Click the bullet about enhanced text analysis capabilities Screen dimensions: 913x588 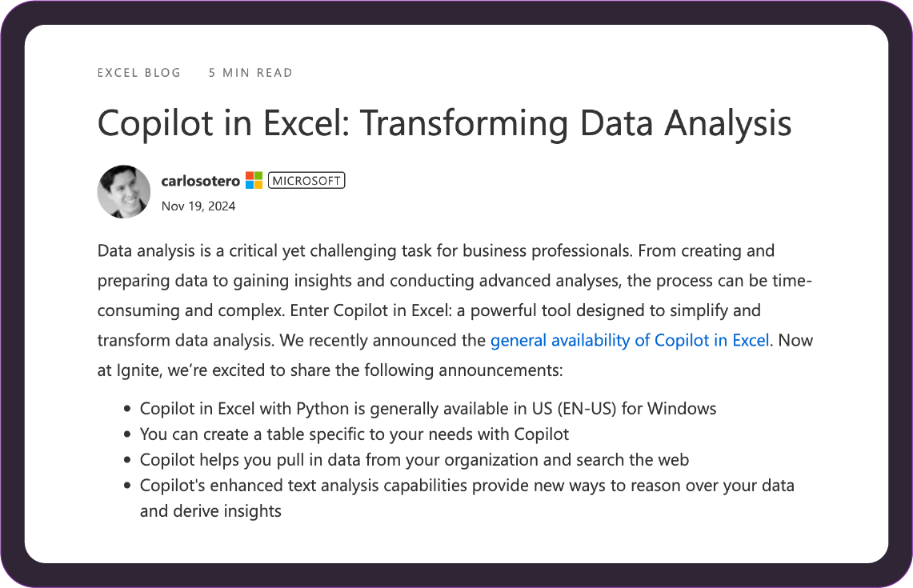[x=467, y=498]
